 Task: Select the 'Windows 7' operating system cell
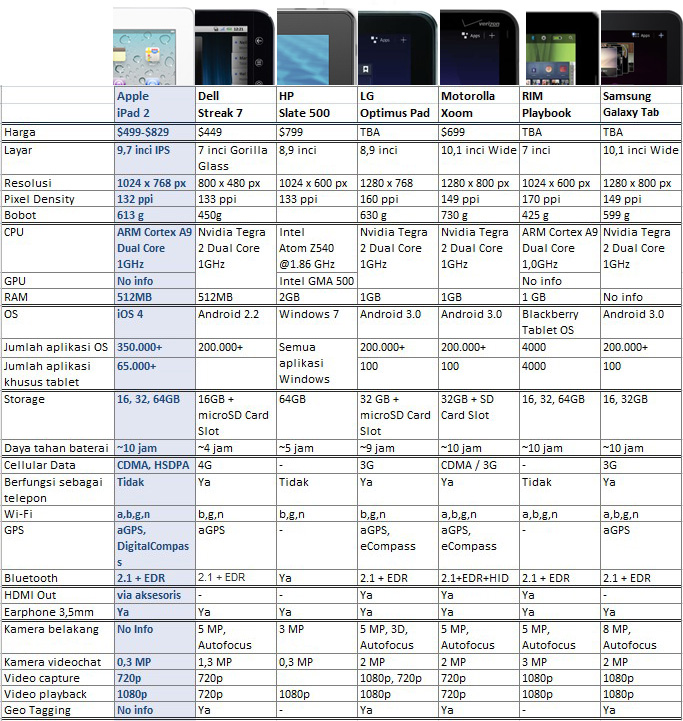[x=317, y=322]
